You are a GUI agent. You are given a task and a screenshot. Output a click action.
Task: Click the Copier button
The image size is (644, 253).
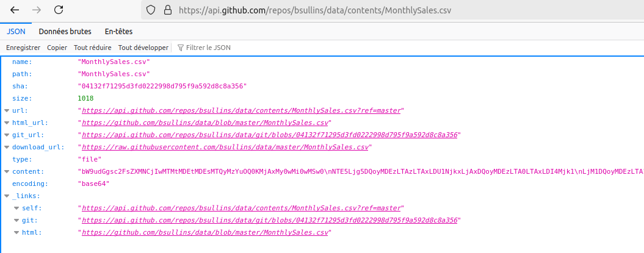tap(57, 48)
